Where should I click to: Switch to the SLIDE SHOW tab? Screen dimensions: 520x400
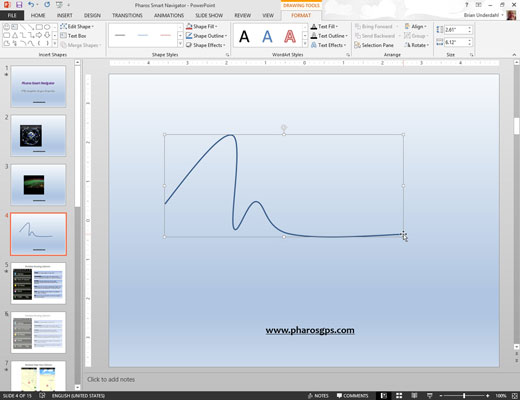click(x=209, y=15)
